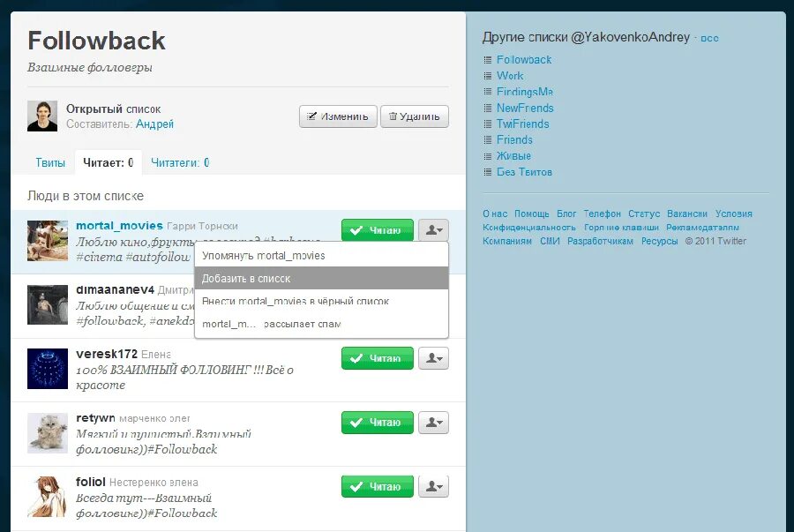794x532 pixels.
Task: Open the Андрей author link
Action: [154, 124]
